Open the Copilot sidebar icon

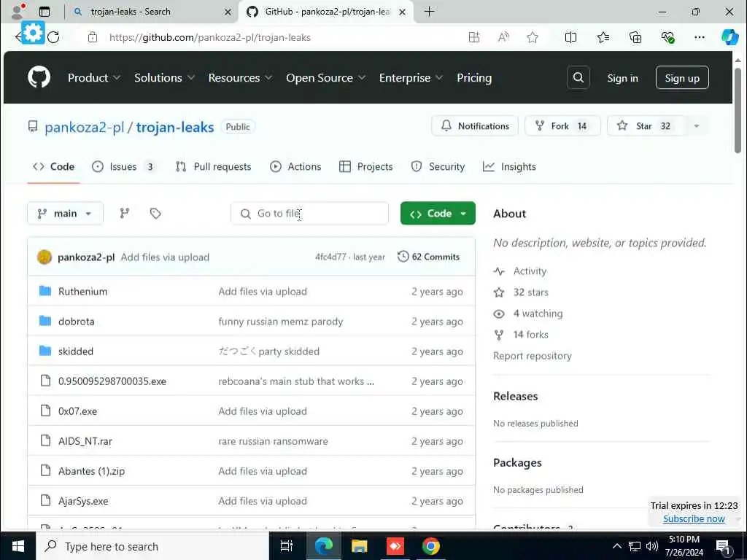click(x=729, y=37)
